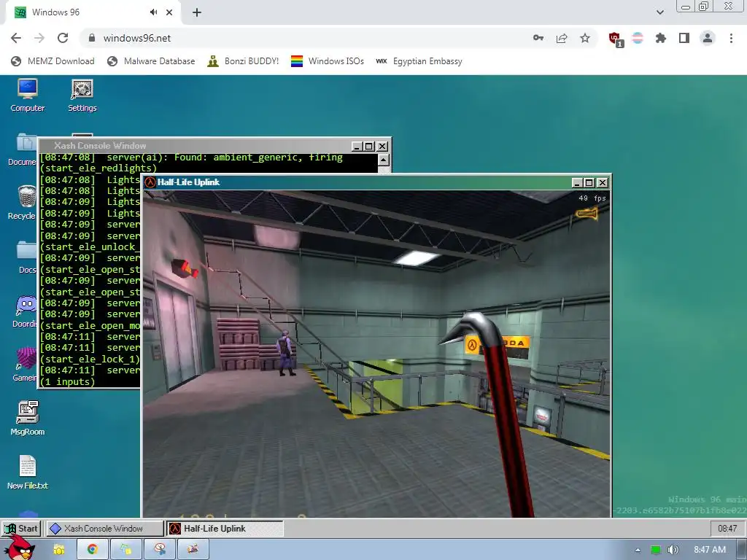Open the Documents folder desktop icon
The image size is (747, 560).
pyautogui.click(x=23, y=149)
